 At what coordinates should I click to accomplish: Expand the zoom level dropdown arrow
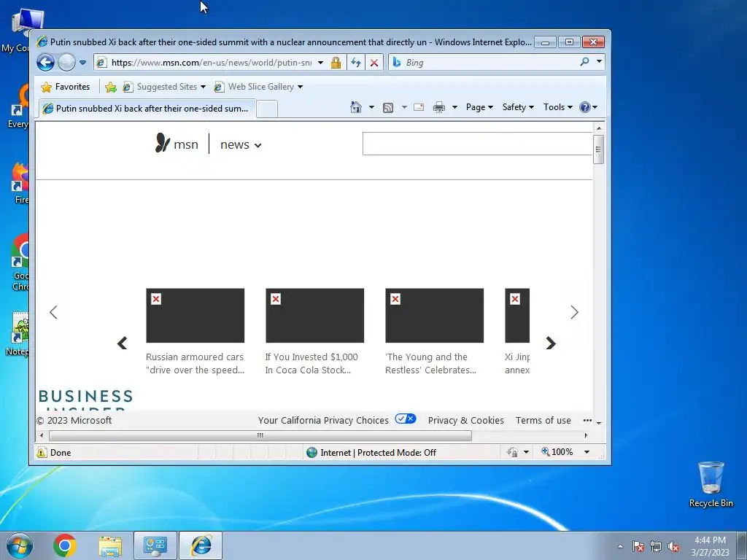(587, 452)
